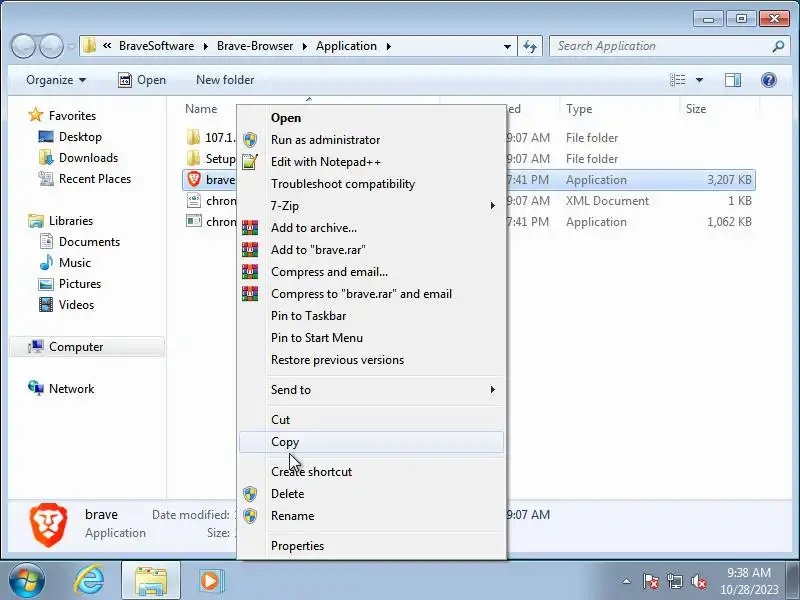Open Internet Explorer from the taskbar

(x=89, y=580)
